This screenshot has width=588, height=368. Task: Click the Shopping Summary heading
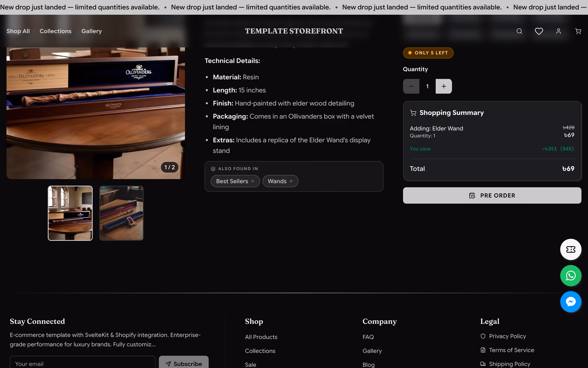click(x=452, y=113)
